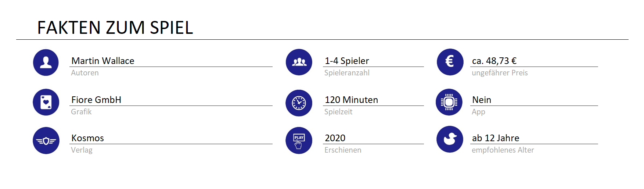Select the Fiore GmbH text
The image size is (644, 189).
coord(96,100)
